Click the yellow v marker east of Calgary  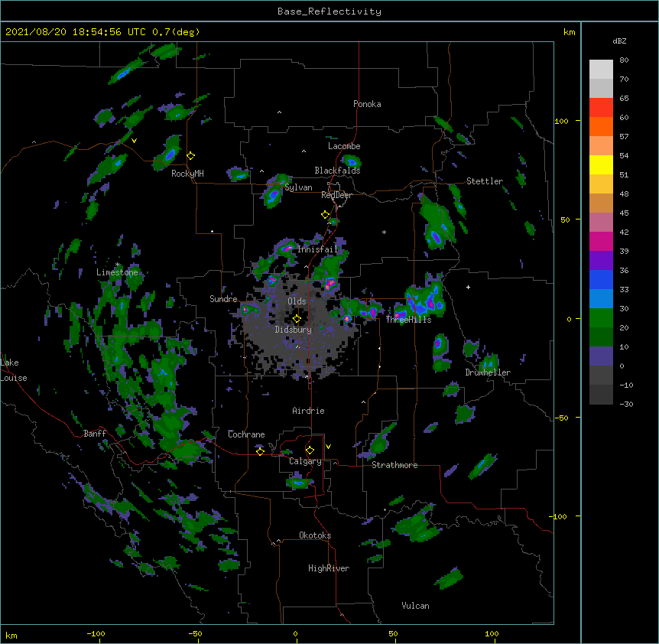click(x=328, y=447)
